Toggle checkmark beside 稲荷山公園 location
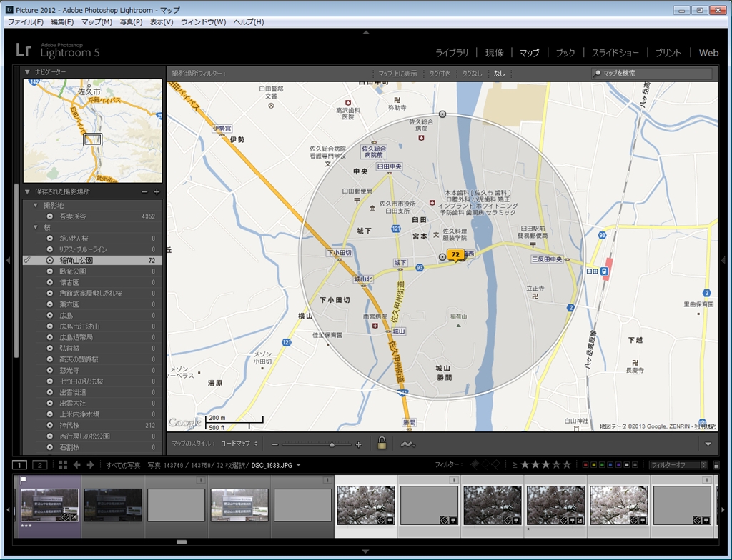This screenshot has height=560, width=732. click(27, 261)
